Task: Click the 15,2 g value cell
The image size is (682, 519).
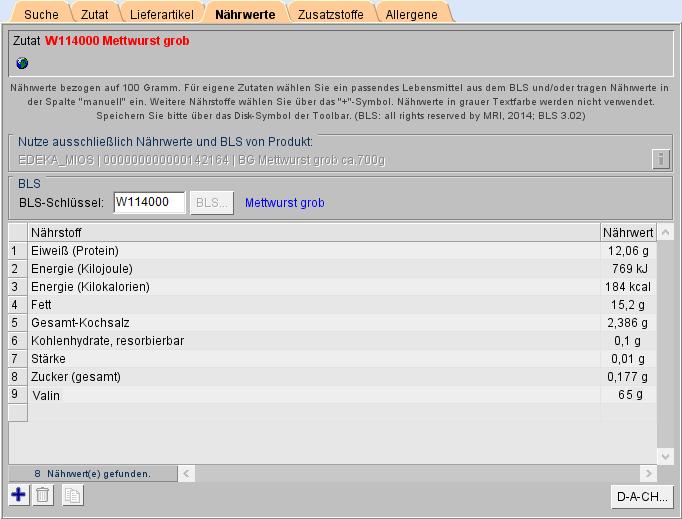Action: [x=628, y=305]
